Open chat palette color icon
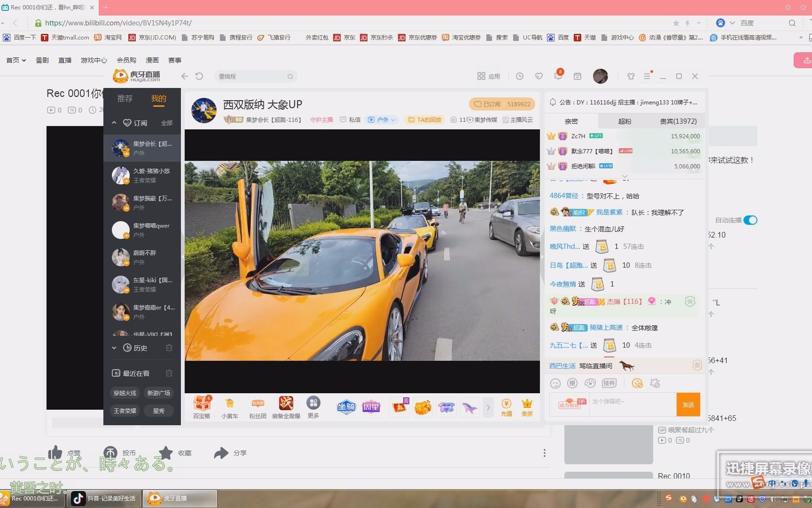 (x=590, y=383)
